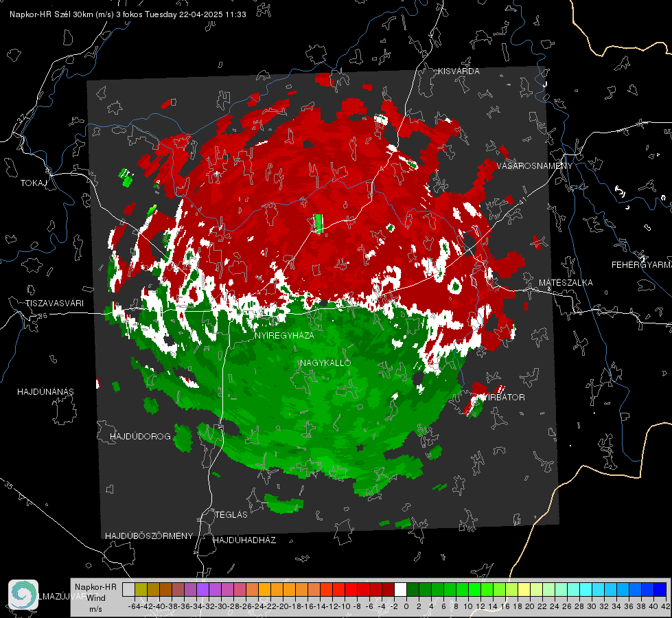Click the spiral weather service logo
672x618 pixels.
click(23, 595)
